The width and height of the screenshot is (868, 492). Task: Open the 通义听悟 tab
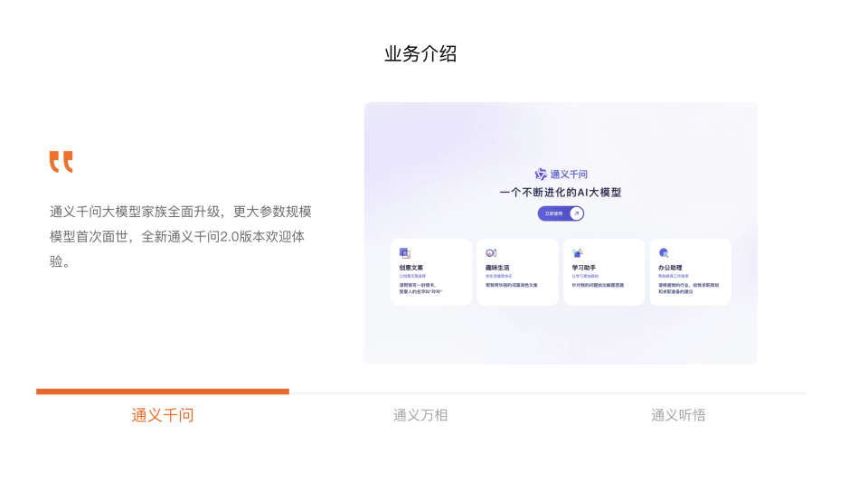678,415
